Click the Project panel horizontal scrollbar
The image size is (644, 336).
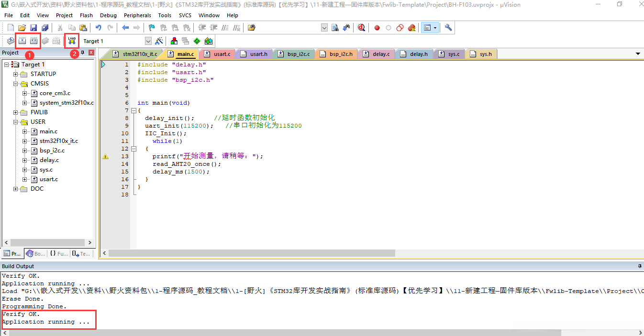pyautogui.click(x=48, y=243)
